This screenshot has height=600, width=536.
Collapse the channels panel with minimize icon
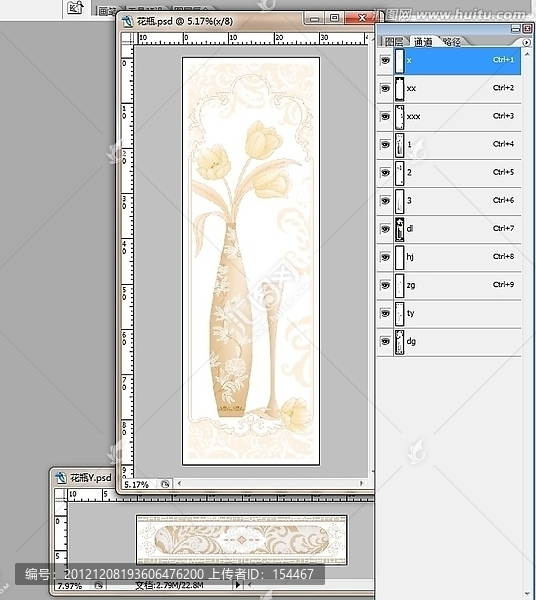click(515, 29)
